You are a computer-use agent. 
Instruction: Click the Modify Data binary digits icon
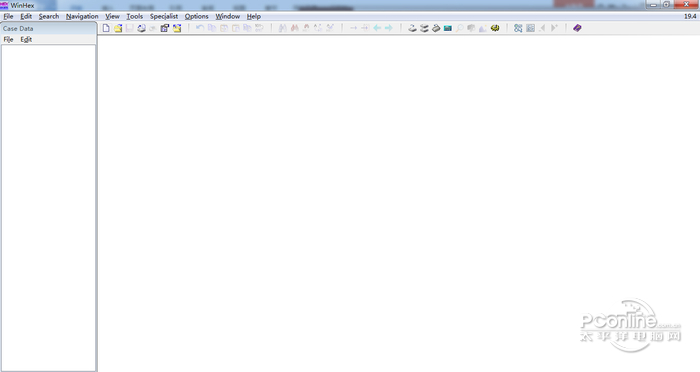[259, 28]
